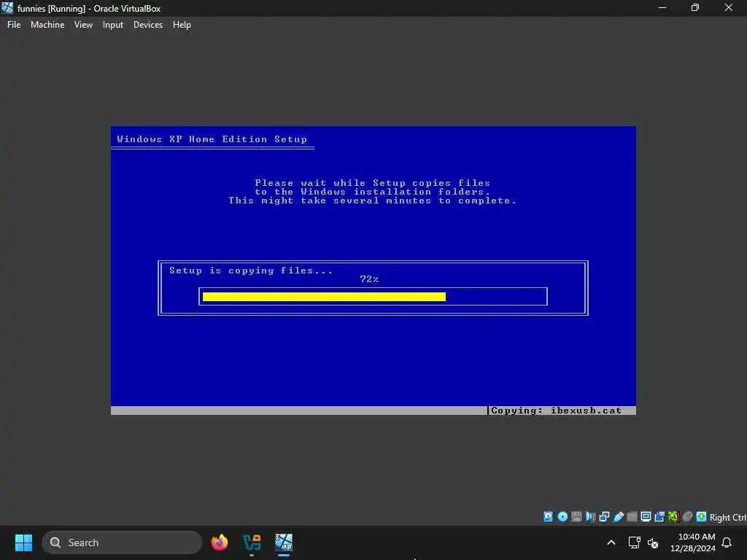Viewport: 747px width, 560px height.
Task: Click the optical disk indicator icon
Action: coord(562,517)
